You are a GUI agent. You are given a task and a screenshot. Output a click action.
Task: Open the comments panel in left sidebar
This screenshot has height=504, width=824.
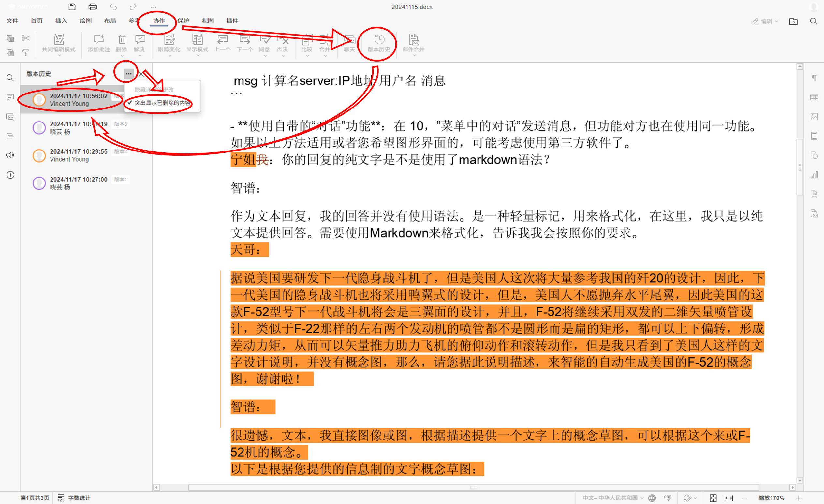(x=10, y=97)
